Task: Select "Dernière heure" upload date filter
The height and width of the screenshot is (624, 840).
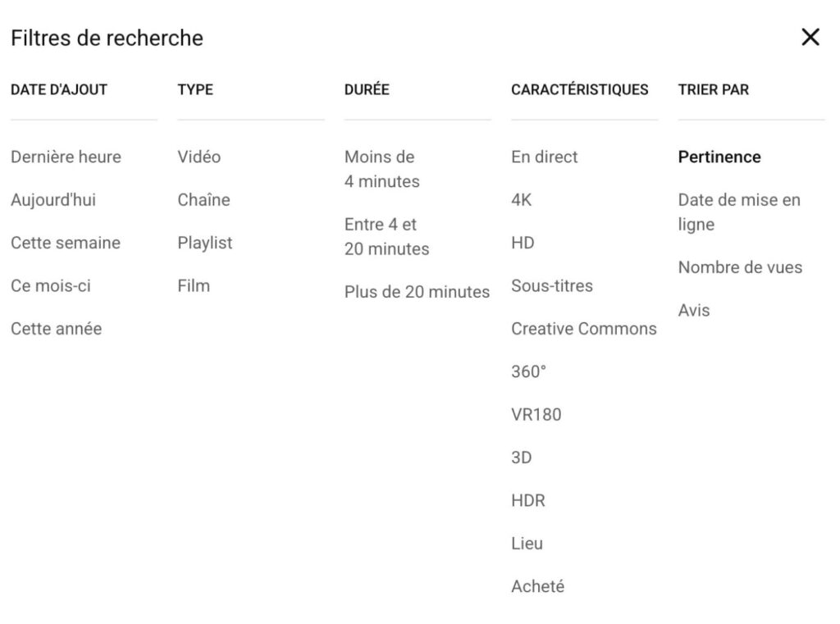Action: 66,157
